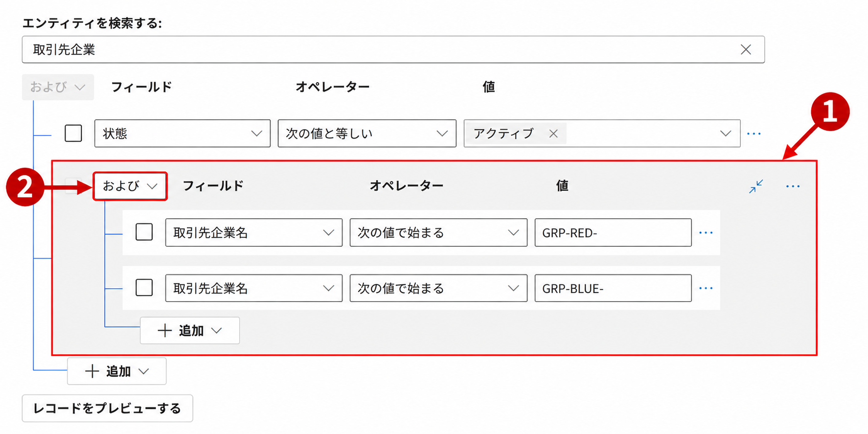Click the top-level オペレーター column header
Viewport: 868px width, 434px height.
pyautogui.click(x=333, y=87)
